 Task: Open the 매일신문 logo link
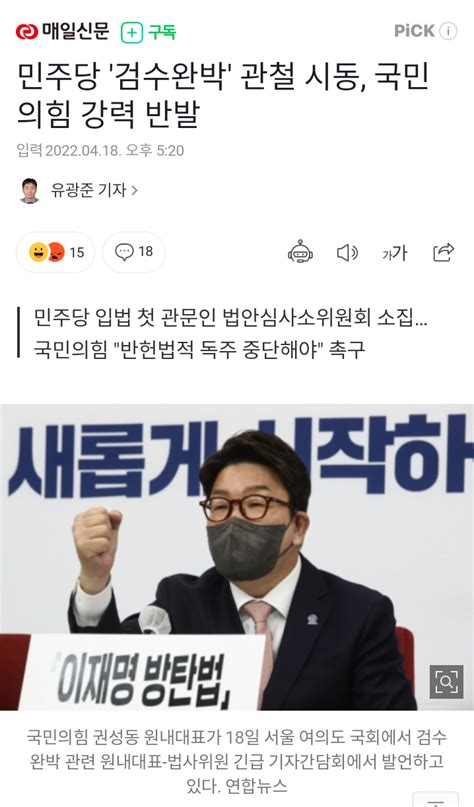(62, 31)
